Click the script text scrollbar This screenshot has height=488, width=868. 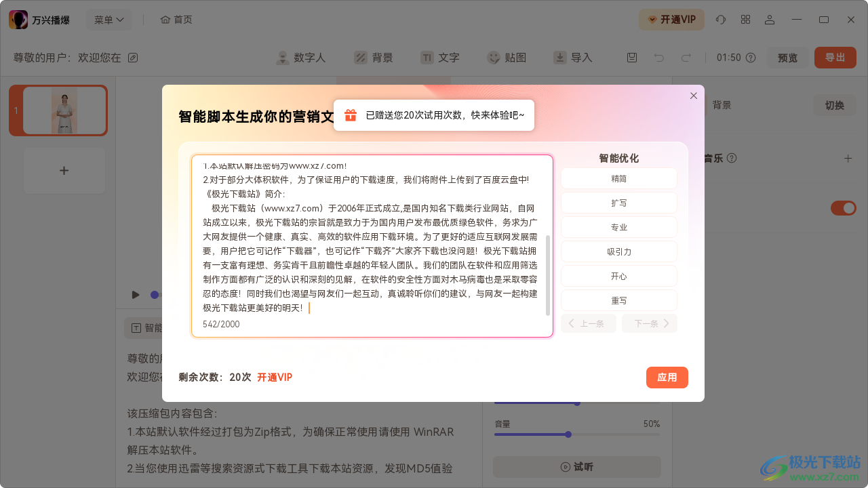pos(548,275)
